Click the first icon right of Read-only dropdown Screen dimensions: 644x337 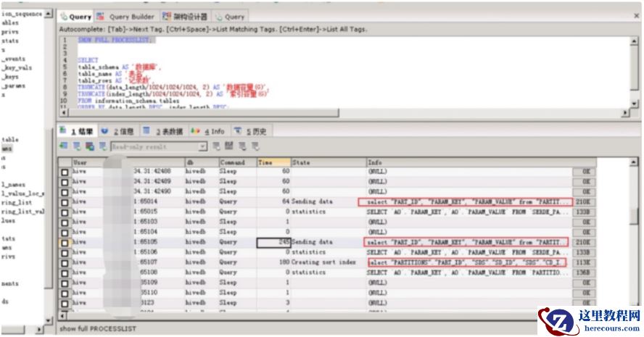point(216,146)
